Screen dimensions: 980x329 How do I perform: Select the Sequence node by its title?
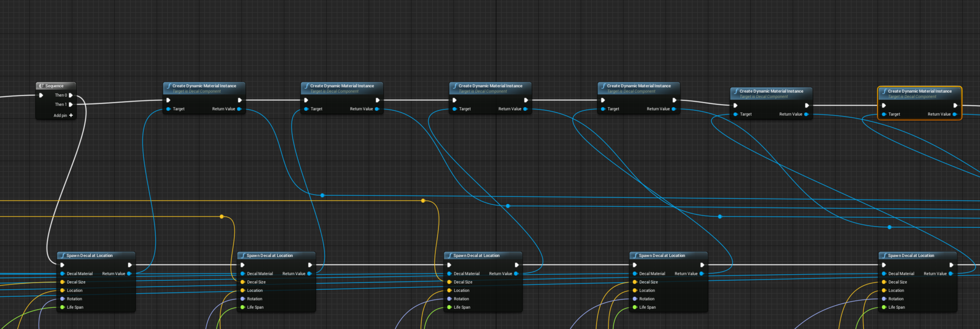54,86
